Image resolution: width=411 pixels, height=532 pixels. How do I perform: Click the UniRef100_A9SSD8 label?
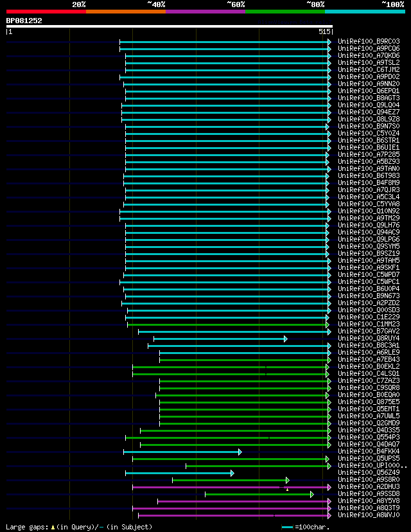(369, 493)
